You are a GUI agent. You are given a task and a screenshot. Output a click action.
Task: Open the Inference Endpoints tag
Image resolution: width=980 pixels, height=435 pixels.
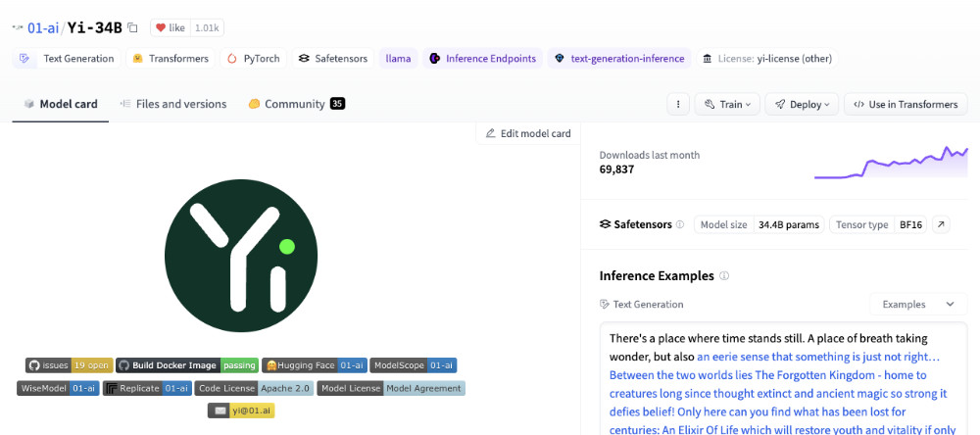click(x=482, y=59)
